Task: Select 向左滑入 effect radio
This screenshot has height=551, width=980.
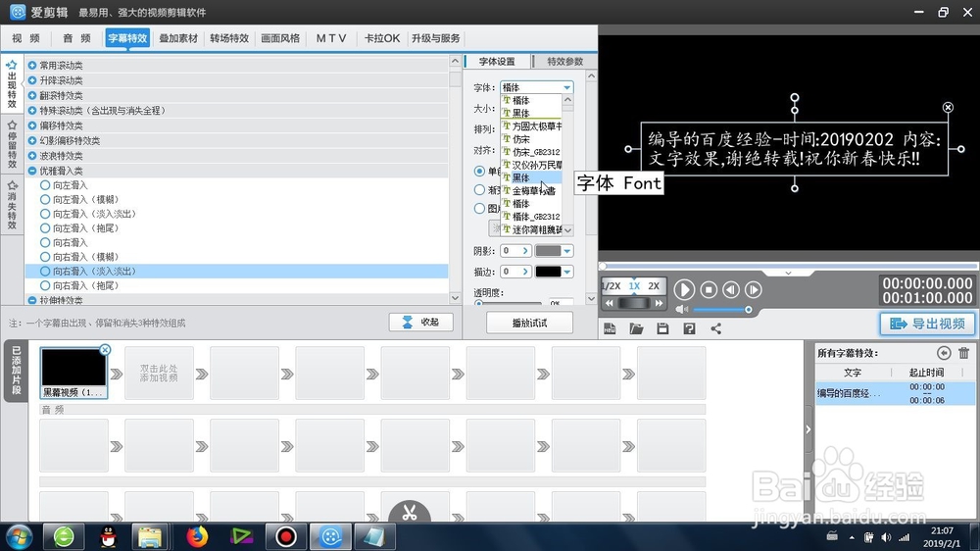Action: (x=45, y=185)
